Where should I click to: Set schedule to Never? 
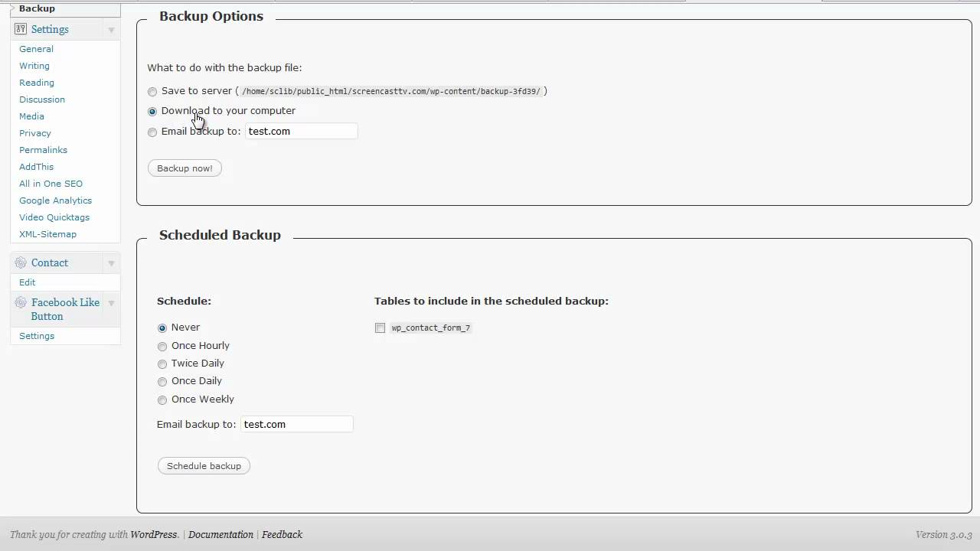point(162,328)
